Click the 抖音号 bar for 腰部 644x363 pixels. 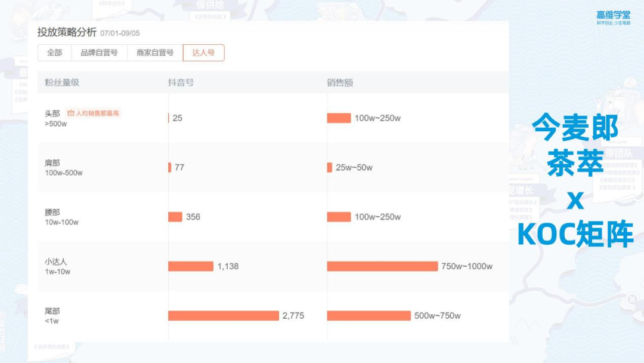175,217
